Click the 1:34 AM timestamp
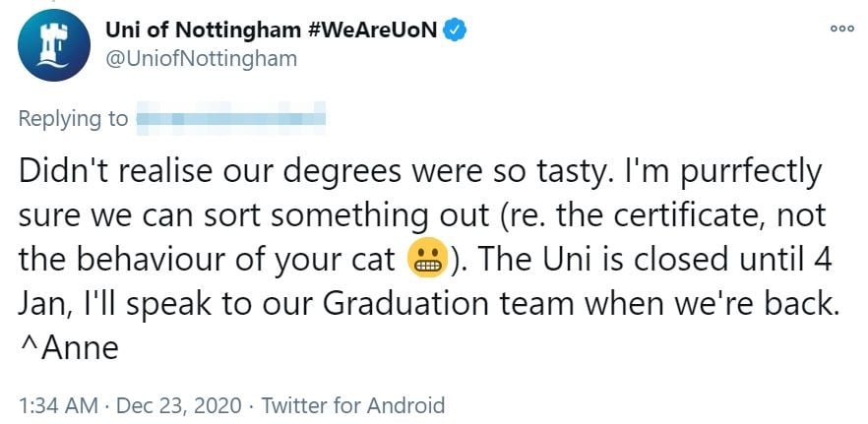 click(57, 404)
